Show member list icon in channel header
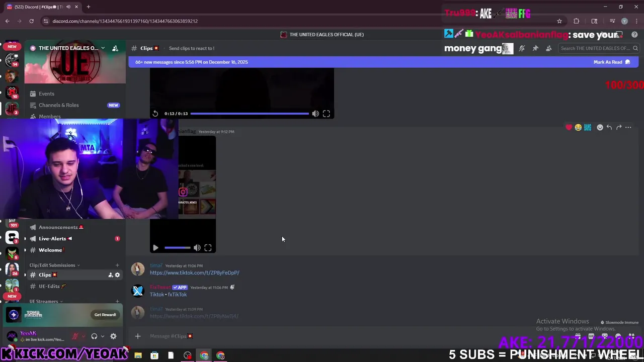 (x=548, y=48)
